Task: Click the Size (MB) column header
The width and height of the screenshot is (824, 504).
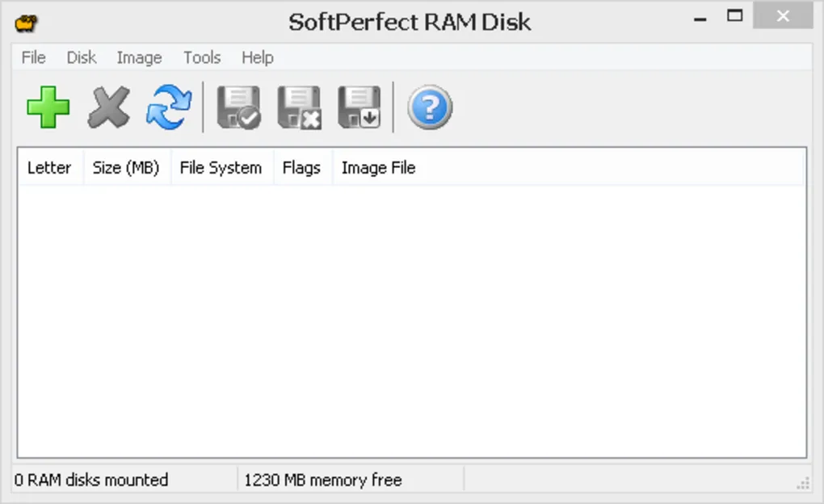Action: coord(126,168)
